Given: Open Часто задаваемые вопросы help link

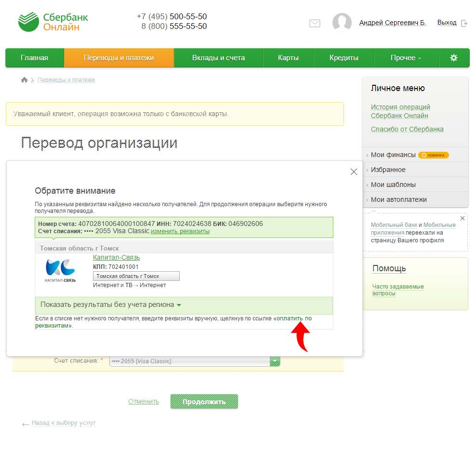Looking at the screenshot, I should pyautogui.click(x=398, y=290).
